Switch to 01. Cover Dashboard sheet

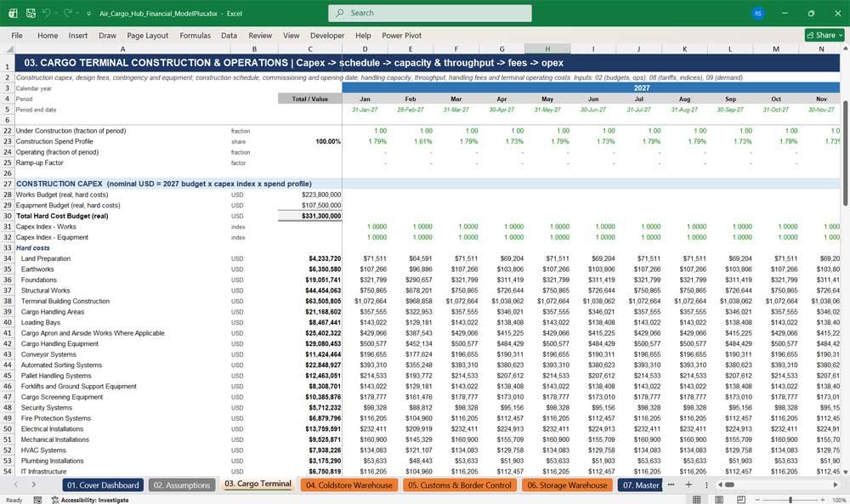click(x=103, y=485)
